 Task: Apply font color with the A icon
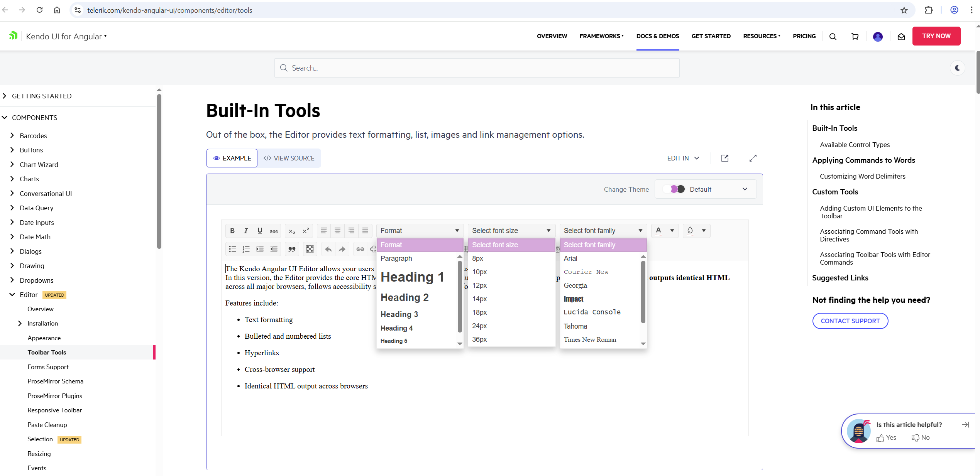(658, 231)
